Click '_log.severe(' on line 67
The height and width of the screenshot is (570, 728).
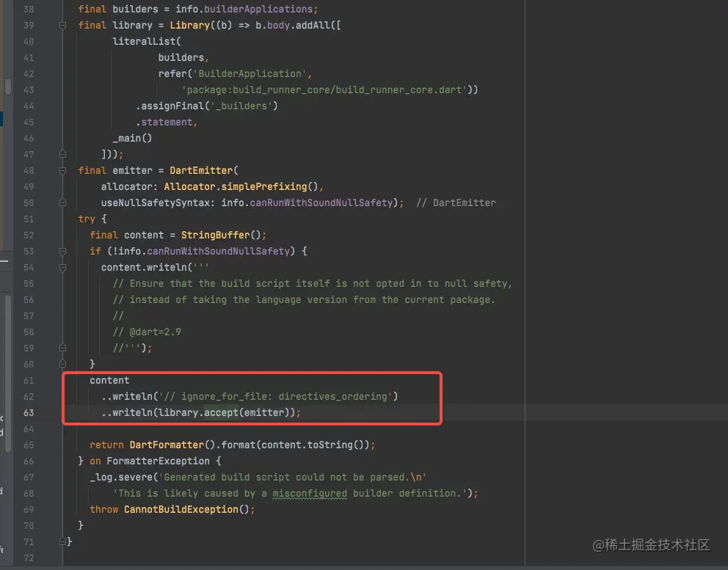tap(124, 477)
